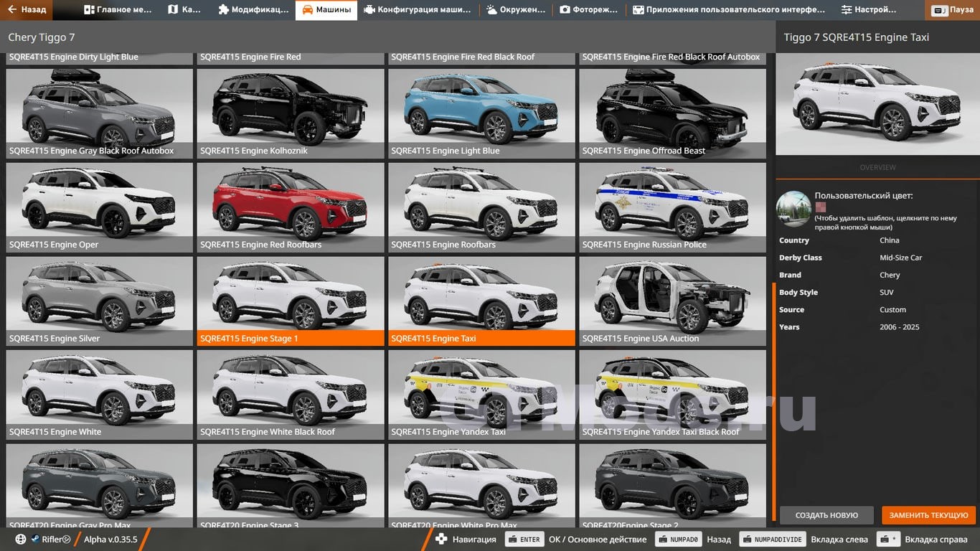Select SQRE4T15 Engine Russian Police config
The height and width of the screenshot is (551, 980).
673,207
